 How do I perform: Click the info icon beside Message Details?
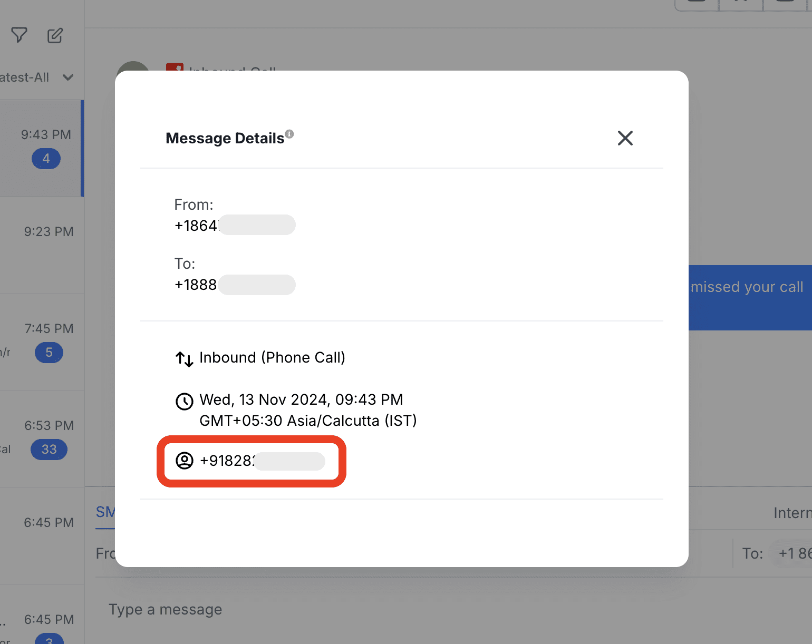coord(289,134)
